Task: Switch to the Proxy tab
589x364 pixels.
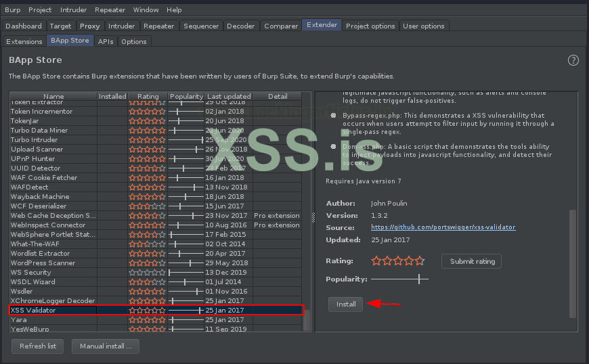Action: click(x=90, y=26)
